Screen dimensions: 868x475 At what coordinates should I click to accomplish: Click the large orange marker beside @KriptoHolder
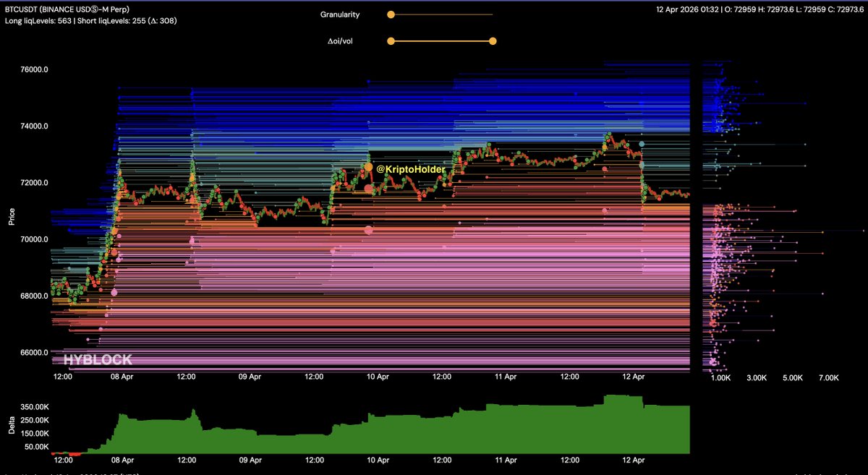point(369,168)
